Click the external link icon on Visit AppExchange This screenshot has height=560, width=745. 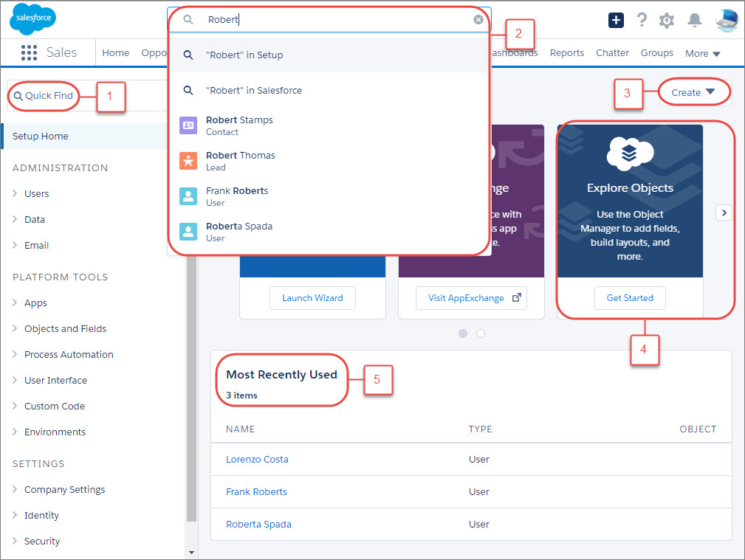pos(516,298)
